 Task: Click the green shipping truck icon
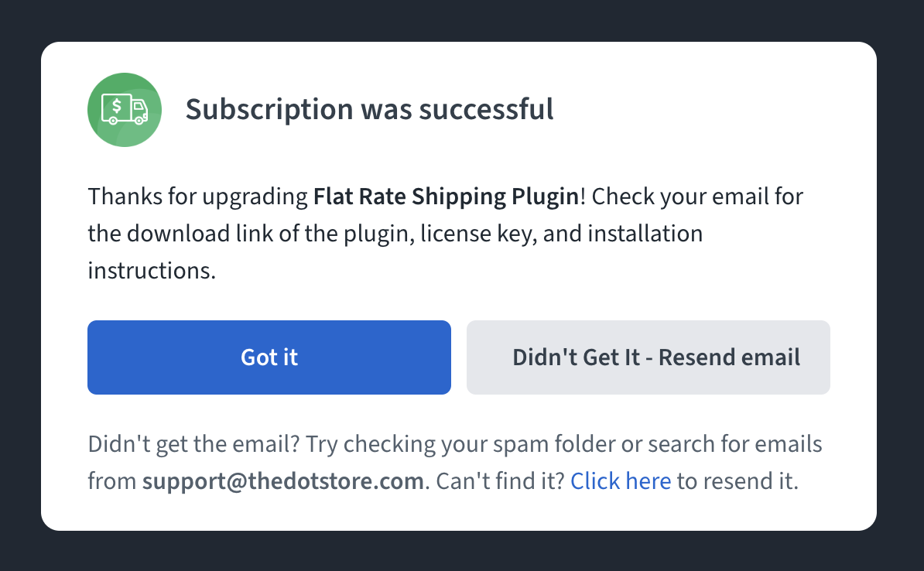125,110
